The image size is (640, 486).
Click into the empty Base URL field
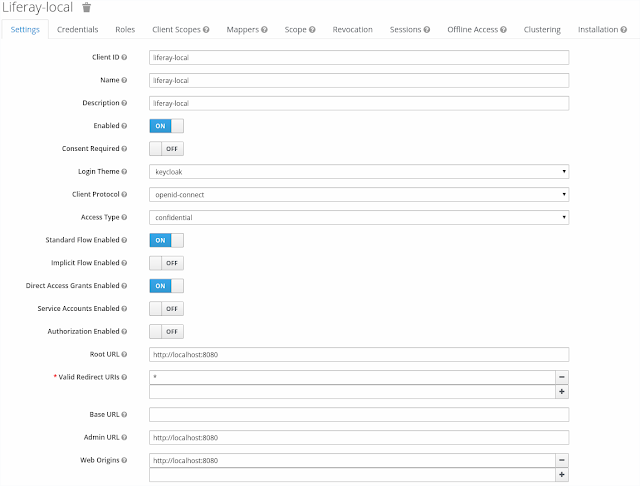359,415
